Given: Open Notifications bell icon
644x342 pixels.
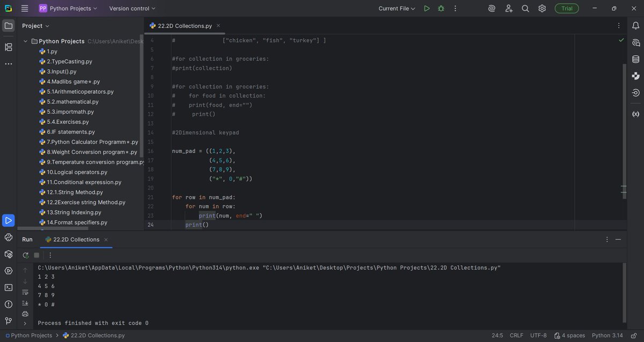Looking at the screenshot, I should [x=636, y=26].
